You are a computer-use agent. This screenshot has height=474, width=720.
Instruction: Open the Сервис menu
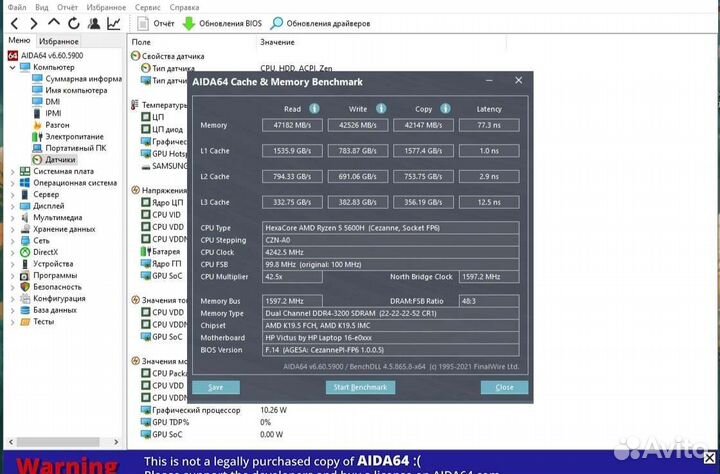click(147, 7)
